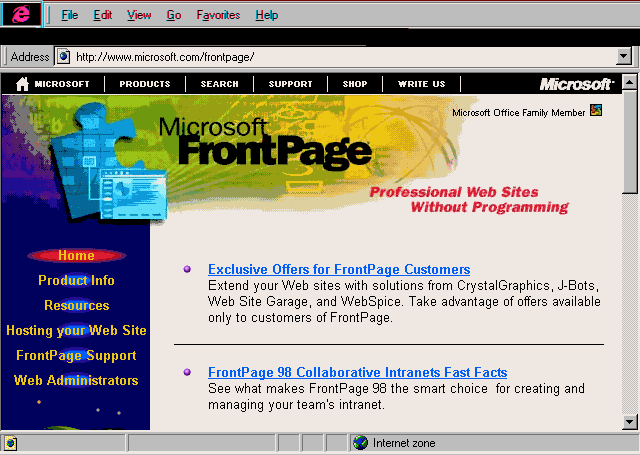Click the Microsoft home house icon
Image resolution: width=640 pixels, height=455 pixels.
(22, 84)
